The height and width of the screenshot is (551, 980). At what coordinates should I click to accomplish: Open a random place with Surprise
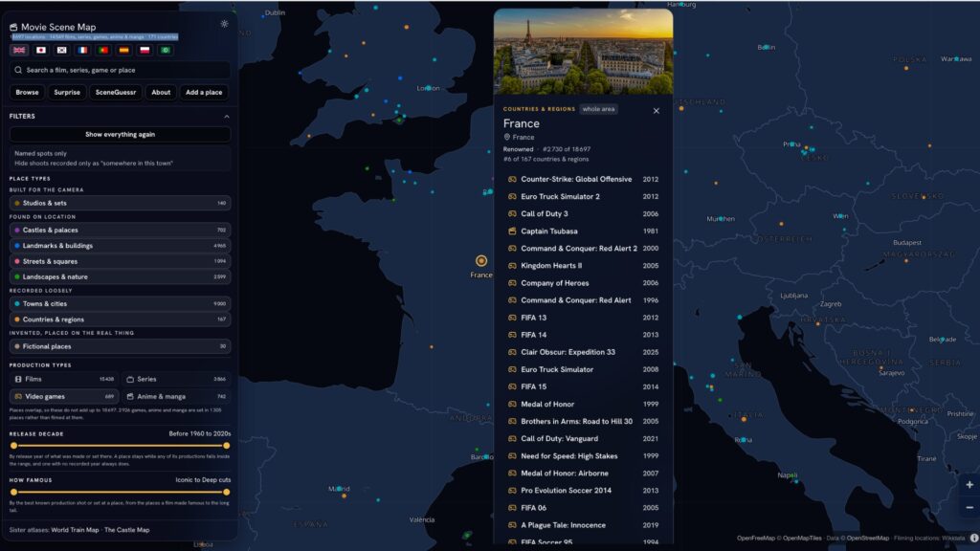(x=67, y=93)
